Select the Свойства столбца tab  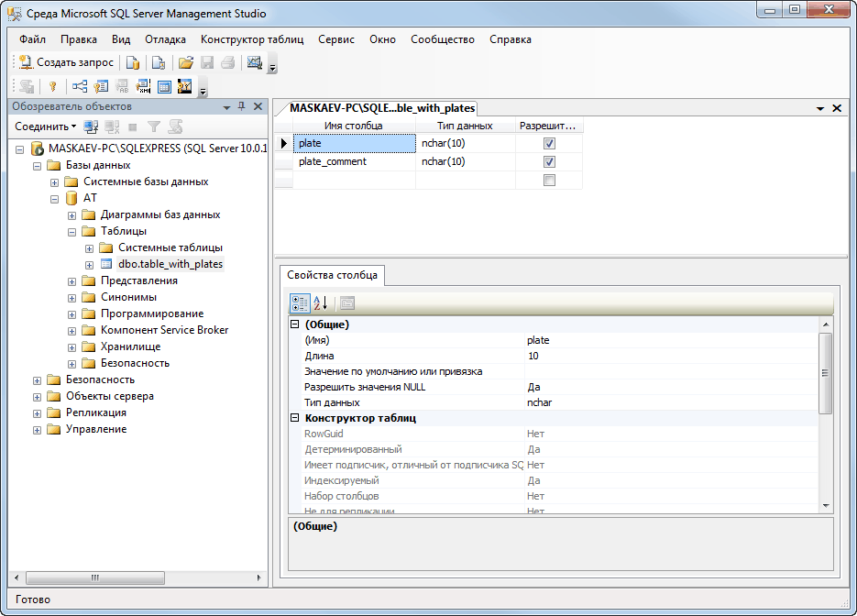pos(332,275)
